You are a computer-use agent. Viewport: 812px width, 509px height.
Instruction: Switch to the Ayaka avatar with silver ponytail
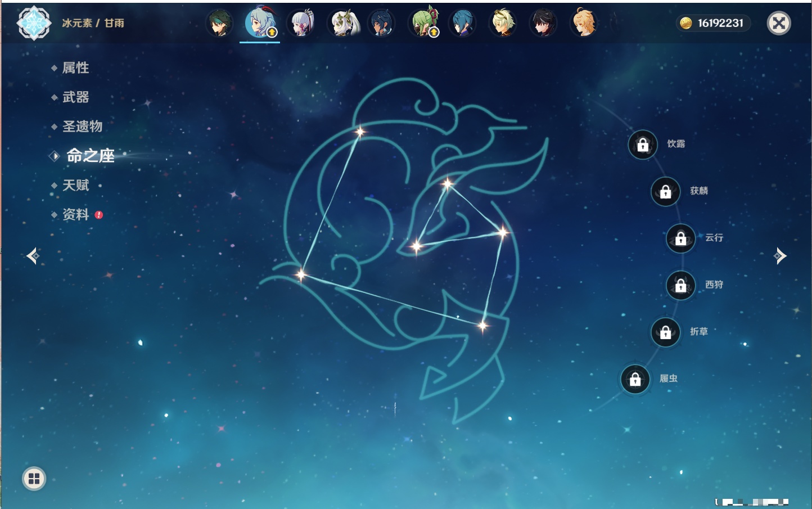301,23
